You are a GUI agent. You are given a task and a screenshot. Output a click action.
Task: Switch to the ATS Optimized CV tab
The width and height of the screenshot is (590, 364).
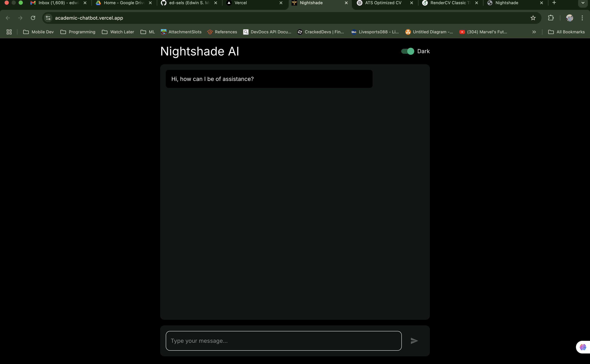pos(383,3)
